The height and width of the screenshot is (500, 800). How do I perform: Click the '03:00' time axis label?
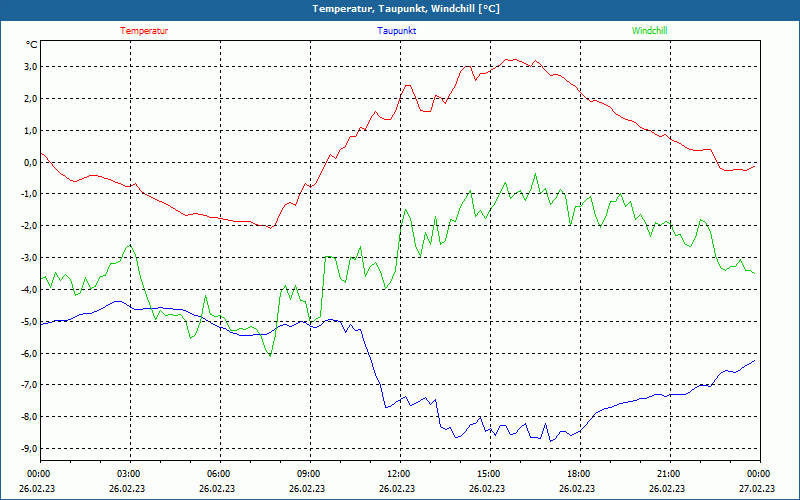click(x=130, y=474)
